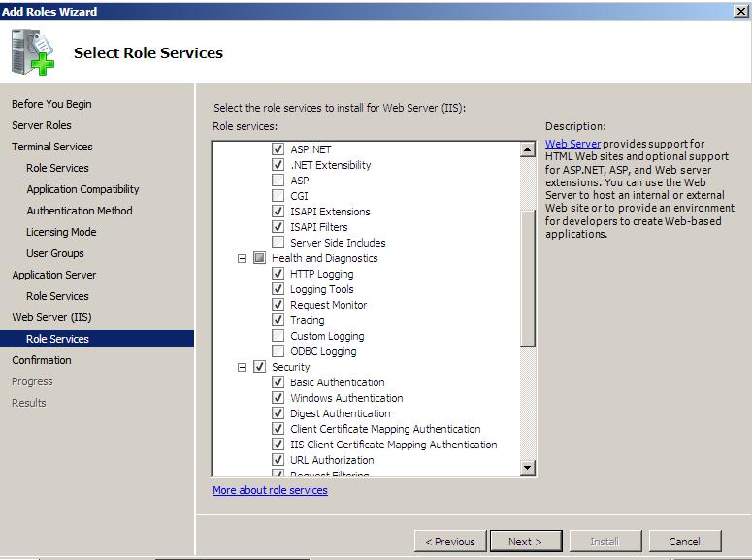Click the server wizard icon in header
752x560 pixels.
pyautogui.click(x=33, y=51)
